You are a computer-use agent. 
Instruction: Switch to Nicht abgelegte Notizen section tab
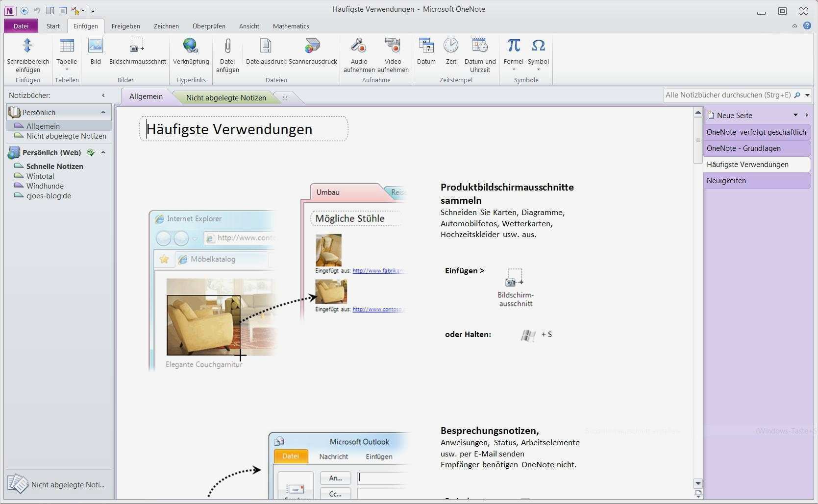(226, 97)
